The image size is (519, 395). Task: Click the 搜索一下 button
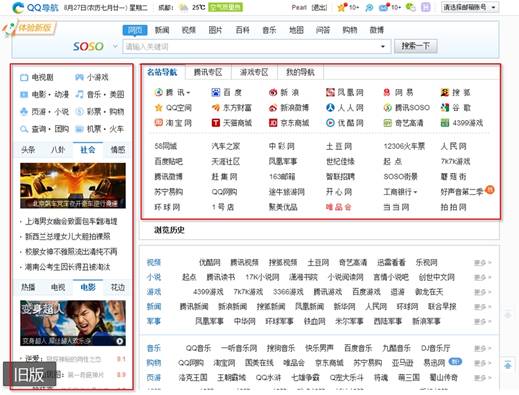pos(415,46)
